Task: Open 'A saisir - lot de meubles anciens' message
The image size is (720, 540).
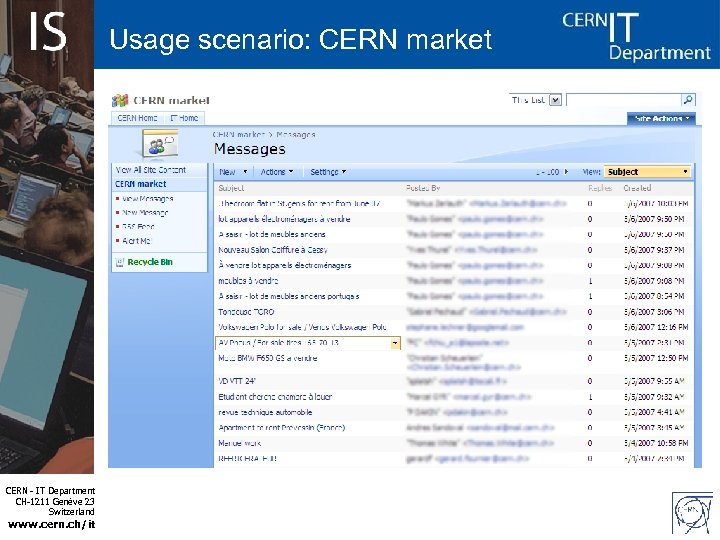Action: point(272,234)
